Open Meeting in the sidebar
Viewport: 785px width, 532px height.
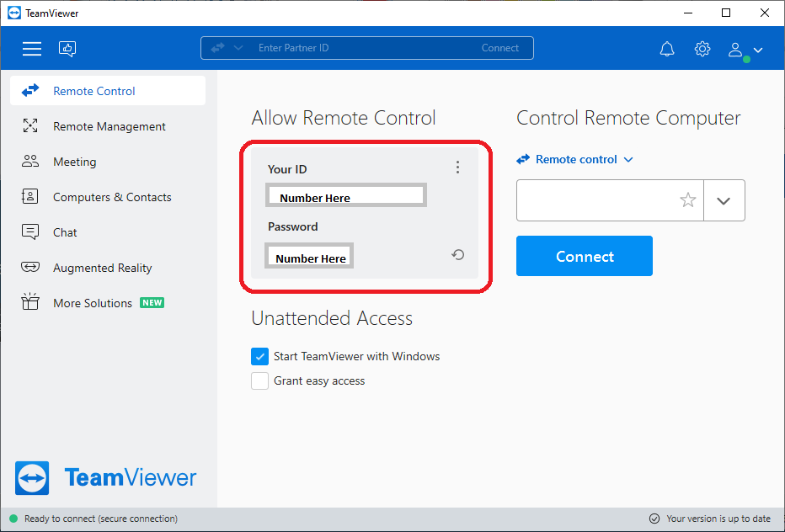click(108, 162)
